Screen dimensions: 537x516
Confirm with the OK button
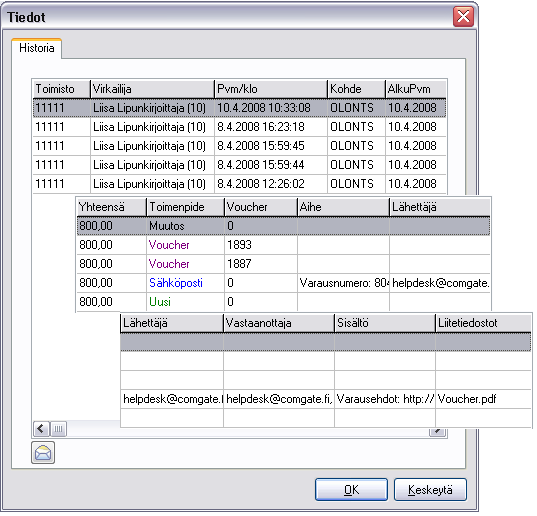coord(351,490)
